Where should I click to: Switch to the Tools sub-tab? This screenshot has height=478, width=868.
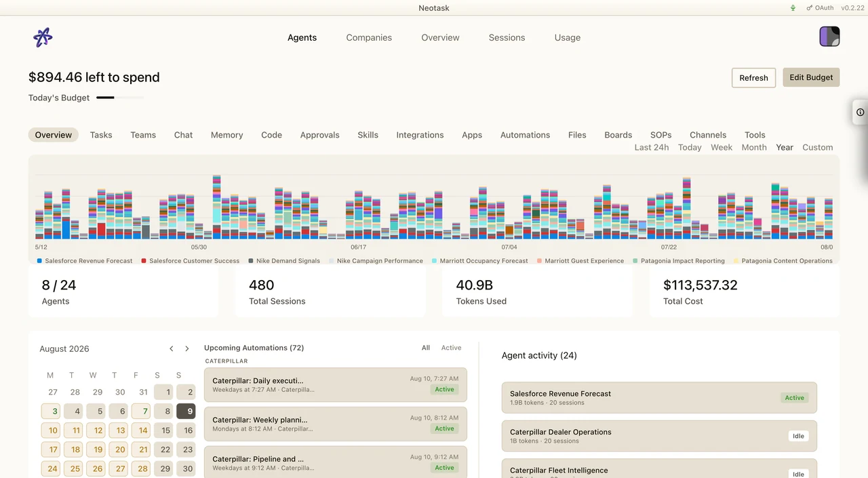(755, 135)
